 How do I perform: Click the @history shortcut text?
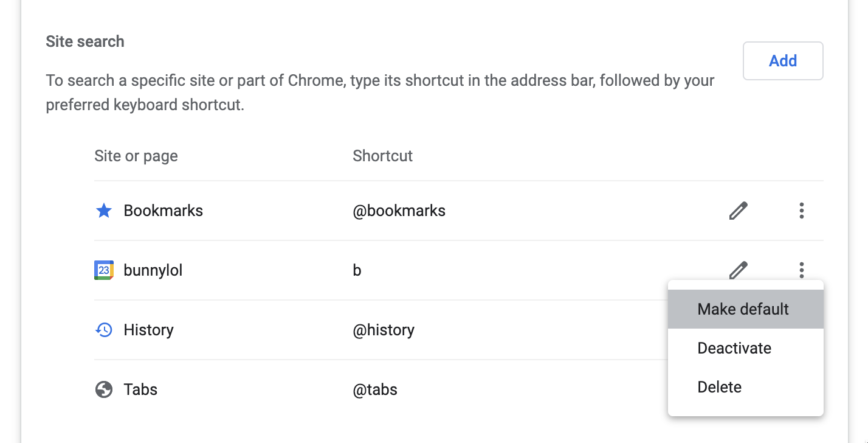point(384,330)
